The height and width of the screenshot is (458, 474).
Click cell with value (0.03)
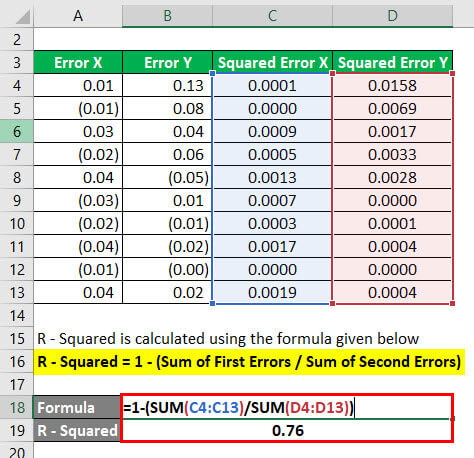[78, 200]
